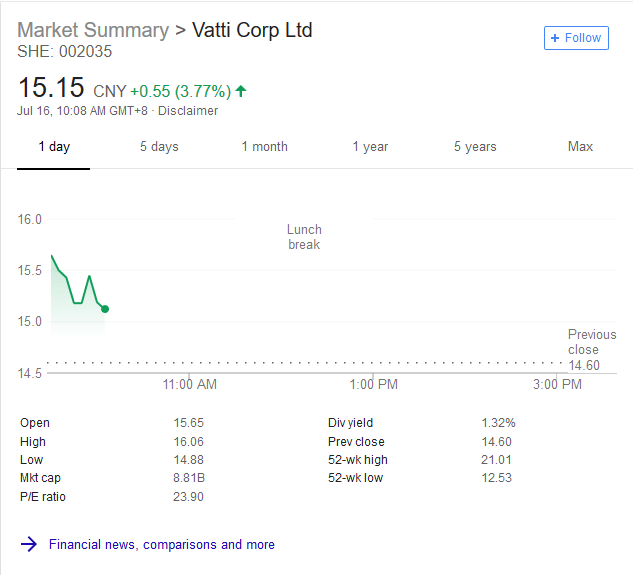Screen dimensions: 633x575
Task: Click the Market Summary breadcrumb
Action: click(93, 30)
